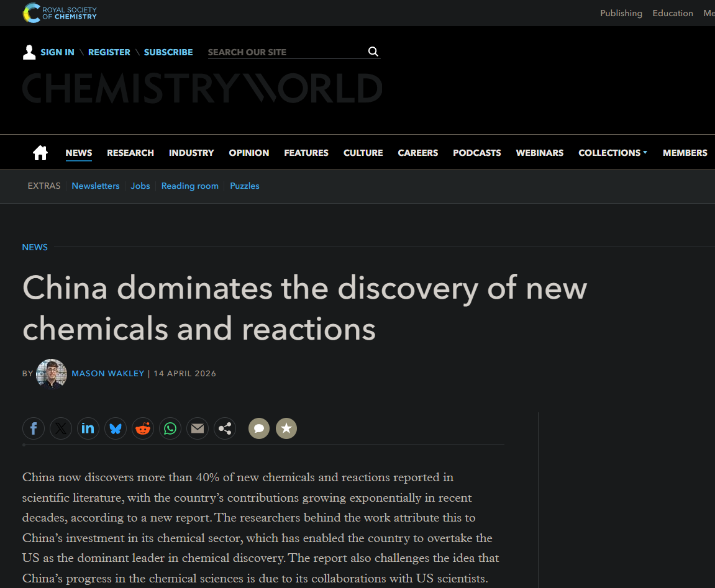The width and height of the screenshot is (715, 588).
Task: Share article via WhatsApp
Action: pos(170,428)
